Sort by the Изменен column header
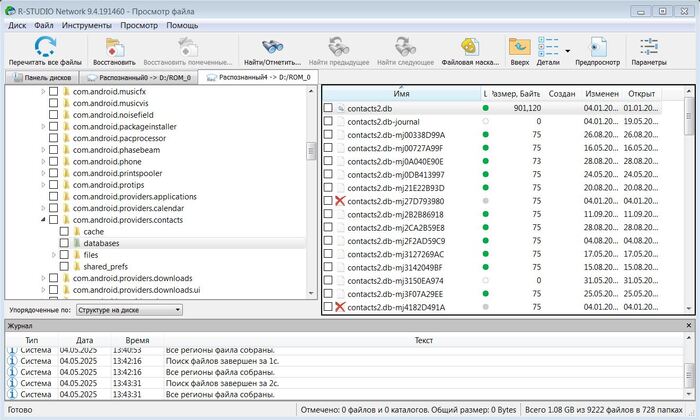The width and height of the screenshot is (700, 420). [x=602, y=94]
